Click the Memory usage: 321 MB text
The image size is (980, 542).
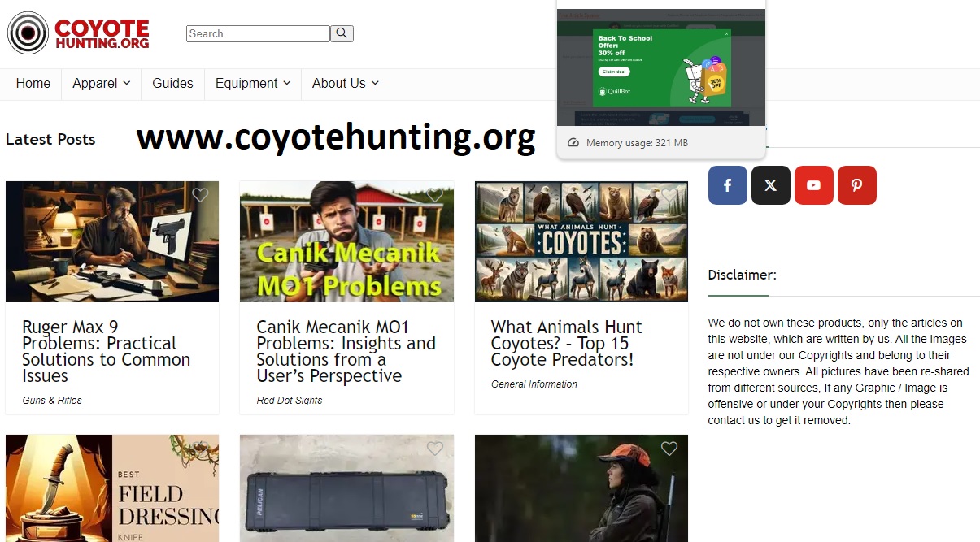(637, 143)
